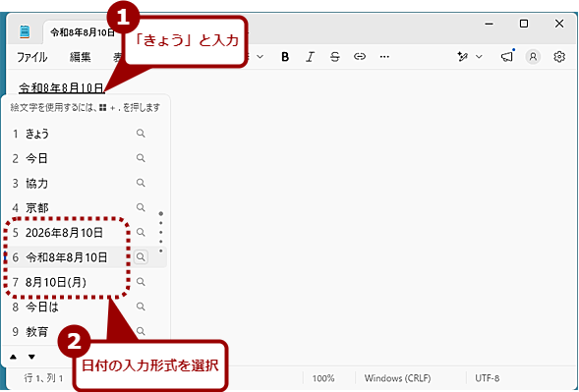Click the candidate page indicator dots
Image resolution: width=579 pixels, height=392 pixels.
[x=160, y=232]
